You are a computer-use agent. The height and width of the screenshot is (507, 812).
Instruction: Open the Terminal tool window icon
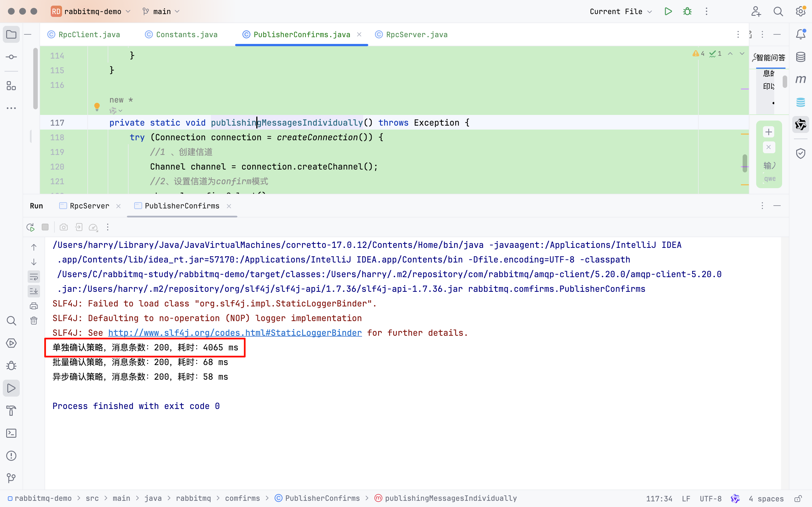[x=11, y=433]
